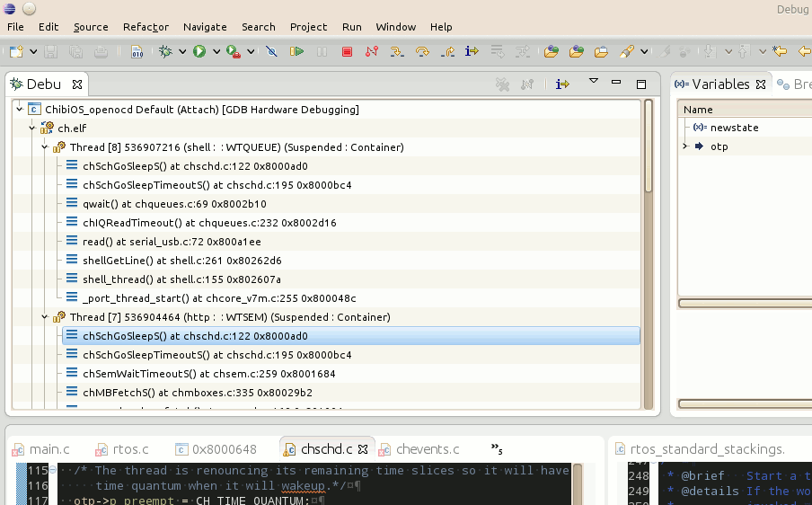The height and width of the screenshot is (505, 812).
Task: Click the Open Element icon with green dot
Action: pyautogui.click(x=552, y=51)
